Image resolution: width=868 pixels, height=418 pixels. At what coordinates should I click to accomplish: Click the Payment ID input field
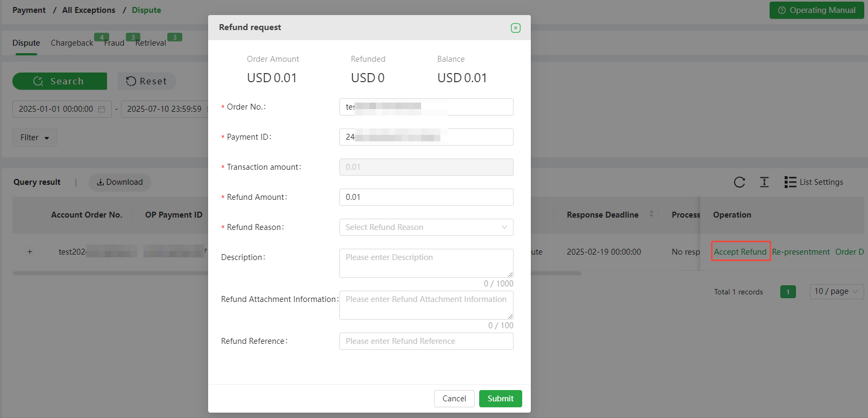(426, 137)
